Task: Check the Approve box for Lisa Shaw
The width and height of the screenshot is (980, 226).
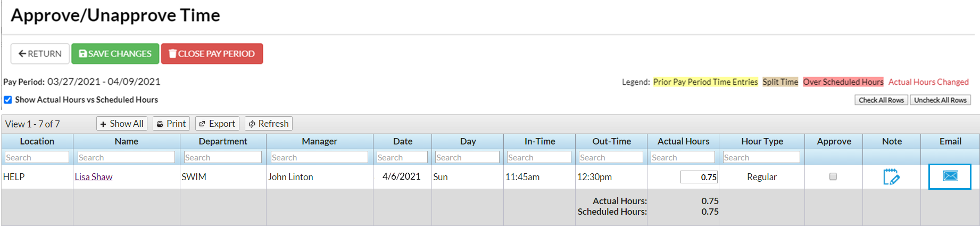Action: pyautogui.click(x=833, y=176)
